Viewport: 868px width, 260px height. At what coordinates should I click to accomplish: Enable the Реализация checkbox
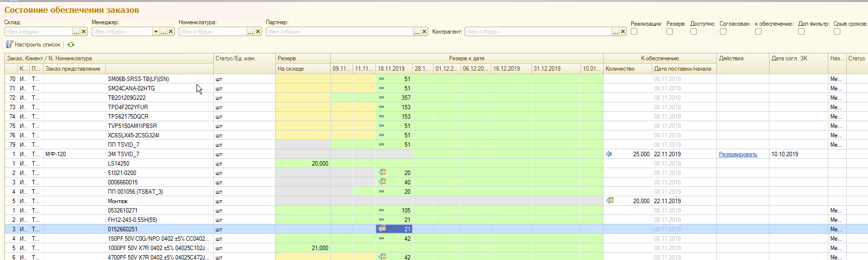(x=634, y=32)
